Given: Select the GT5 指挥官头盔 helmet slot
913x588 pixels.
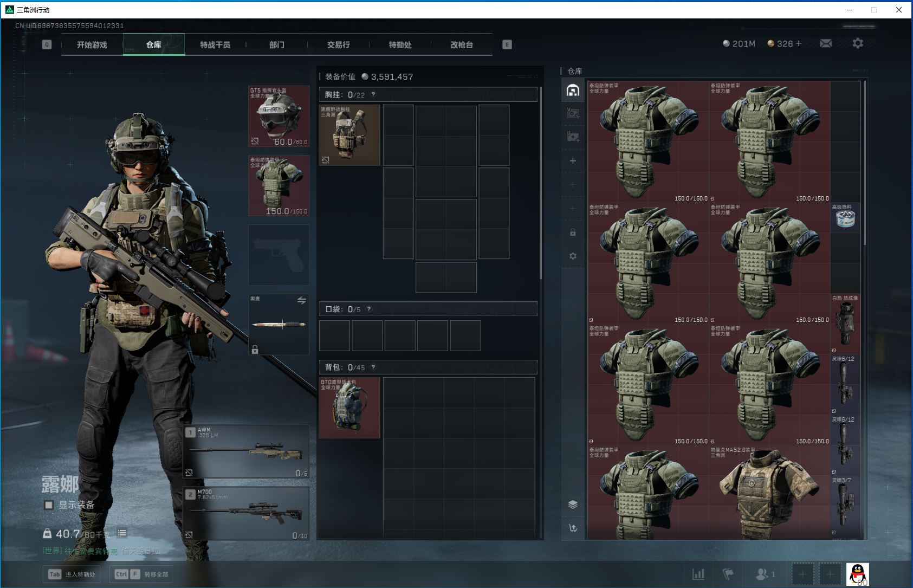Looking at the screenshot, I should [279, 116].
